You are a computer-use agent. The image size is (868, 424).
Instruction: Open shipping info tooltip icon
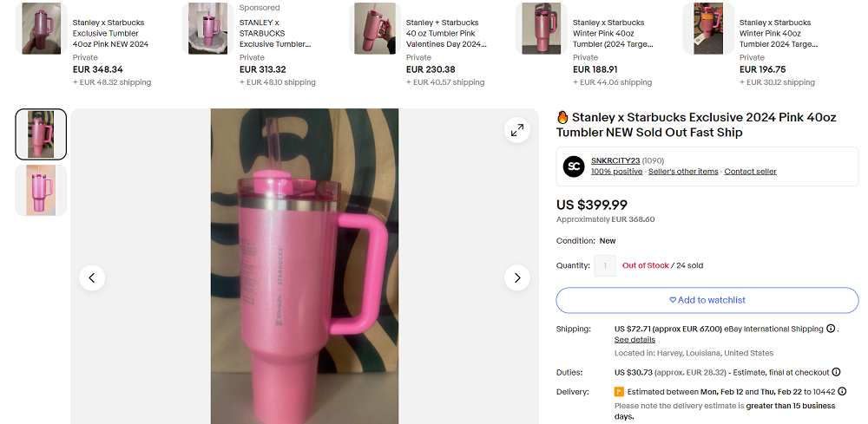[x=831, y=329]
